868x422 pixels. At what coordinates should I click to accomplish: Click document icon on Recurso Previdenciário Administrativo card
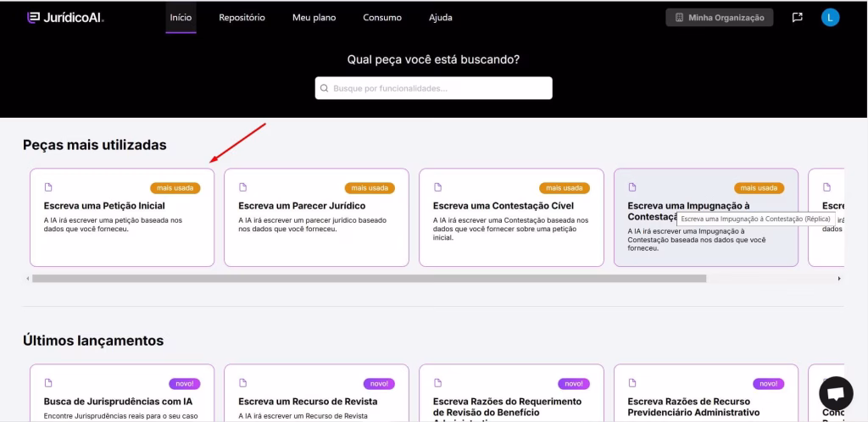632,383
